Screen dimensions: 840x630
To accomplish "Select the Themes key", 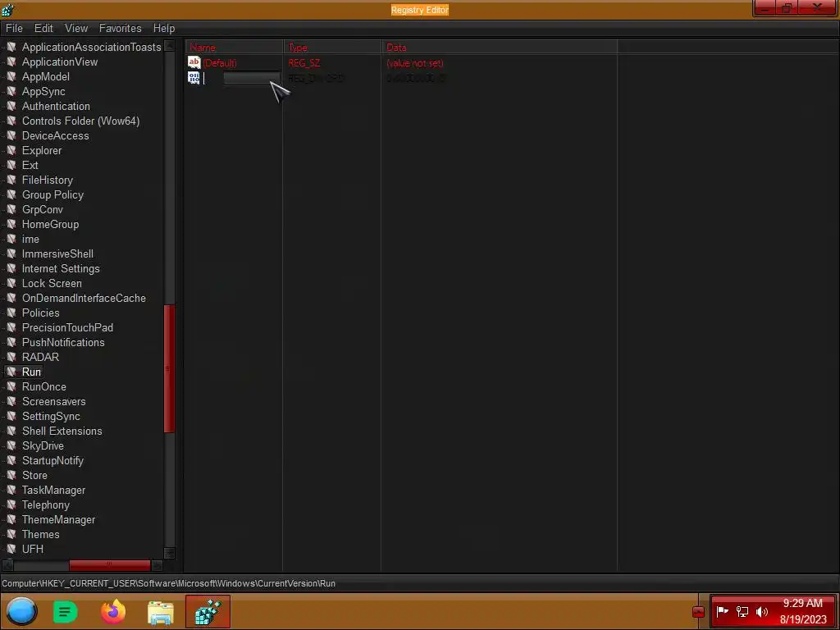I will (41, 534).
